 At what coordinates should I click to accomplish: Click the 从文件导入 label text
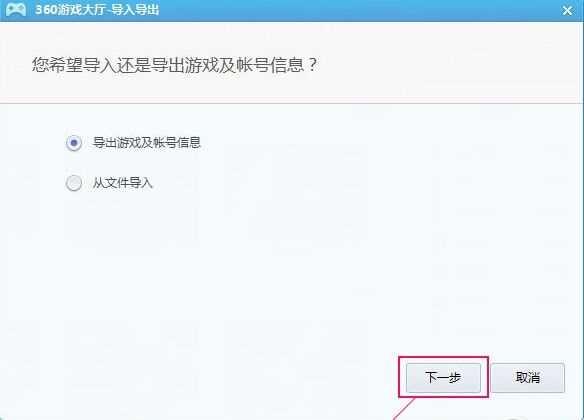[x=123, y=183]
